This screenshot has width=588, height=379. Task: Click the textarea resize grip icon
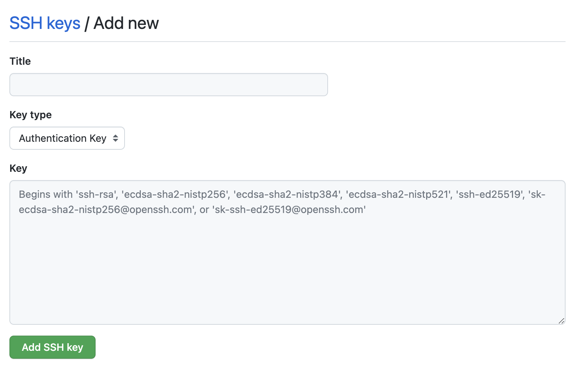tap(561, 320)
